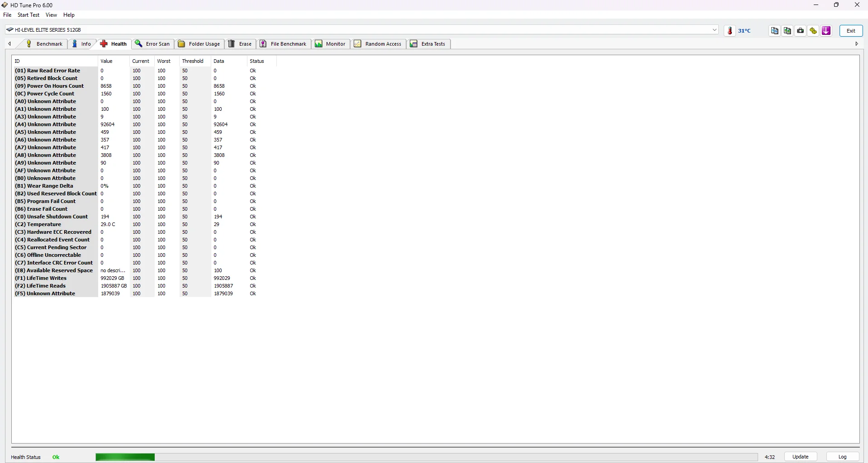Open options via the yellow tools icon
Image resolution: width=868 pixels, height=463 pixels.
tap(813, 31)
